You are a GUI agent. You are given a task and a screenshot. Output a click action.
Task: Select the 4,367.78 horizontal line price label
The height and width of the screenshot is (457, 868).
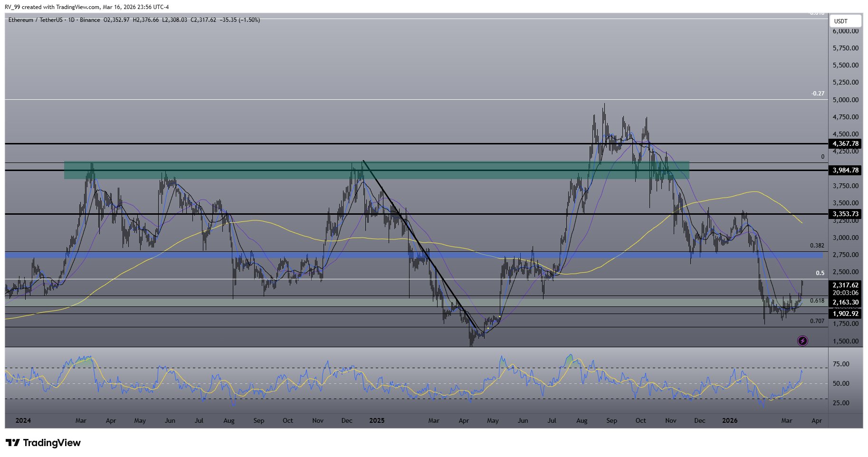tap(846, 143)
